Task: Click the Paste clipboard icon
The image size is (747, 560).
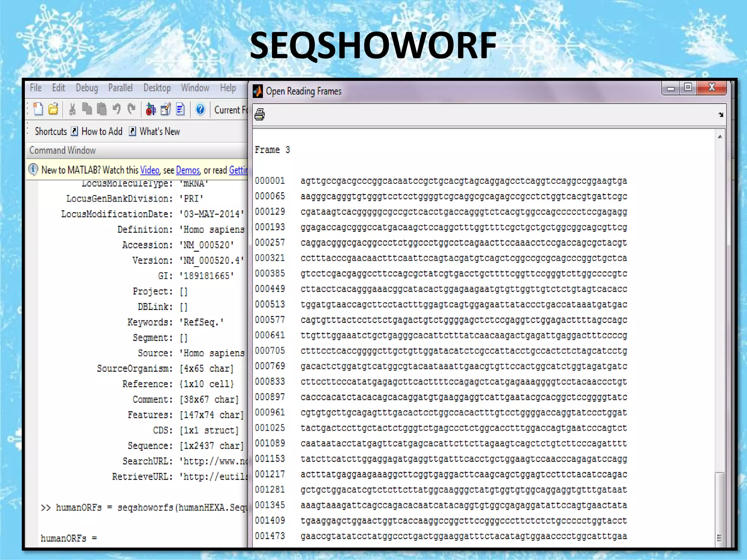Action: 102,109
